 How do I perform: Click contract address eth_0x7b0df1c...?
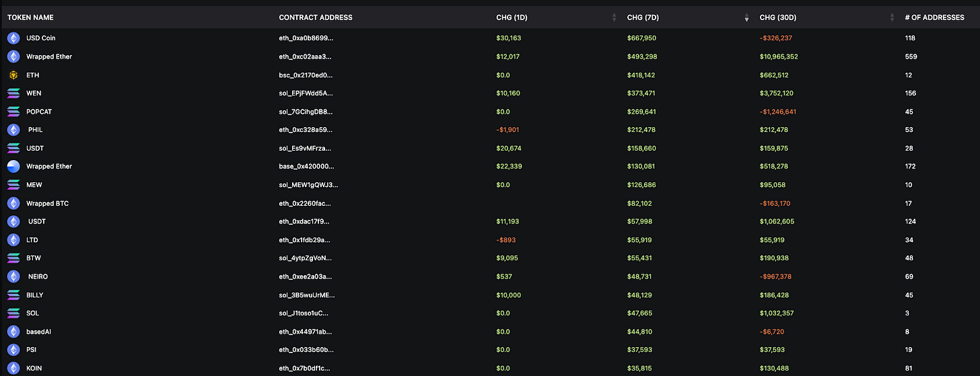[x=305, y=368]
